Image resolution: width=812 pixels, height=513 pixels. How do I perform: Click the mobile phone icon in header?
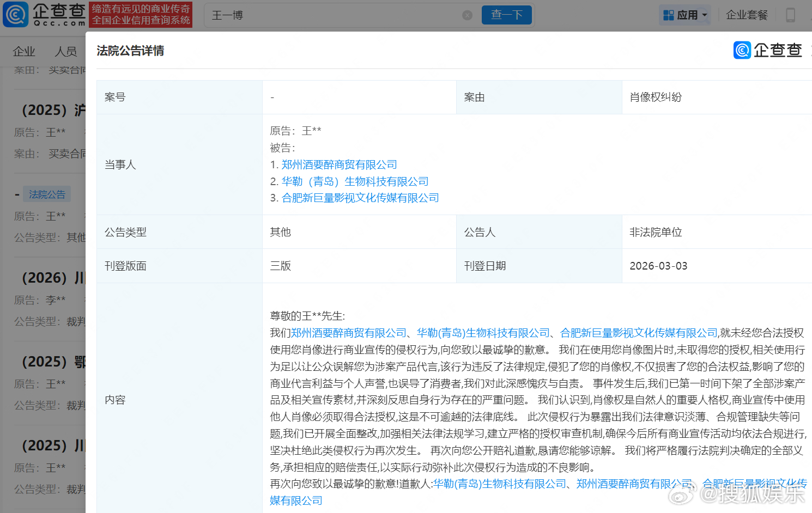pyautogui.click(x=790, y=15)
